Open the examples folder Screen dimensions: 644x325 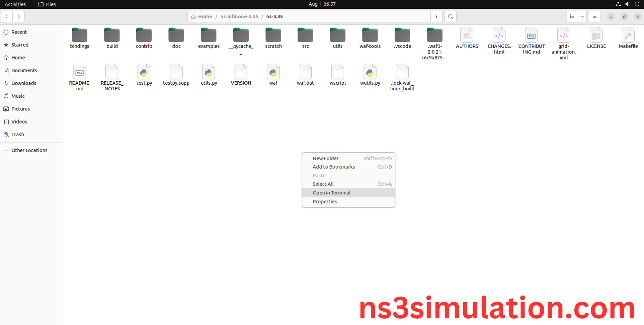[209, 36]
